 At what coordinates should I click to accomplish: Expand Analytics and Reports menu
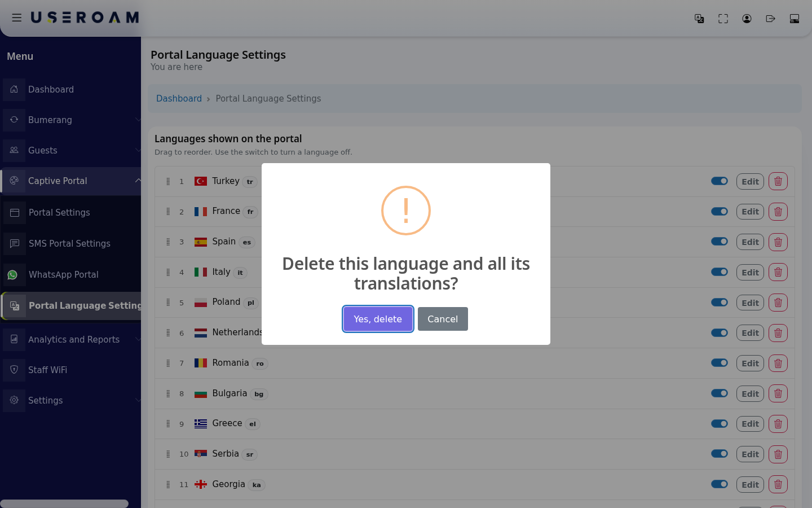70,339
